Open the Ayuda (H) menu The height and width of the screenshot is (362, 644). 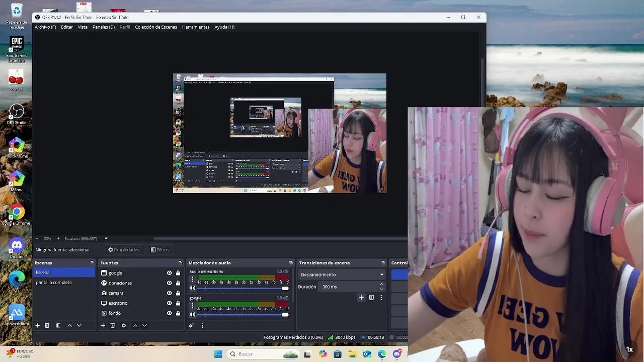[224, 27]
